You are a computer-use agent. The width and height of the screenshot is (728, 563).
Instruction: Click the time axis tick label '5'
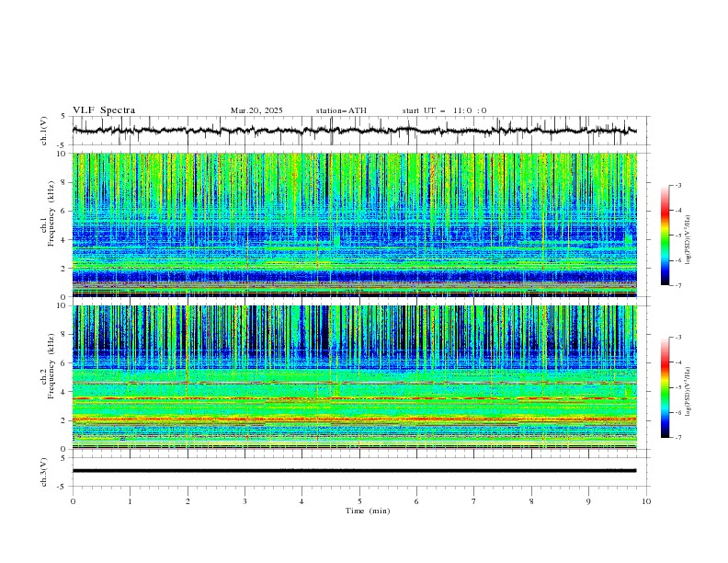359,501
